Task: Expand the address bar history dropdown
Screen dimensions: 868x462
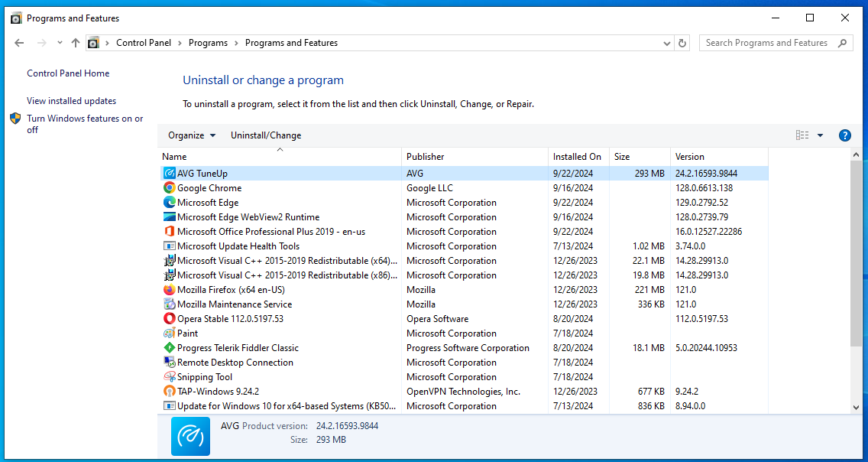Action: pyautogui.click(x=667, y=43)
